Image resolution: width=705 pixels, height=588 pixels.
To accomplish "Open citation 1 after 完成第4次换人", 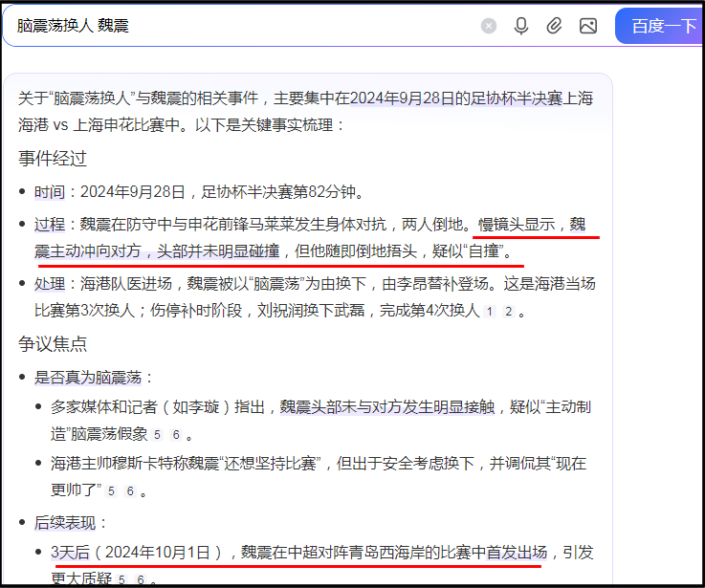I will click(x=490, y=312).
